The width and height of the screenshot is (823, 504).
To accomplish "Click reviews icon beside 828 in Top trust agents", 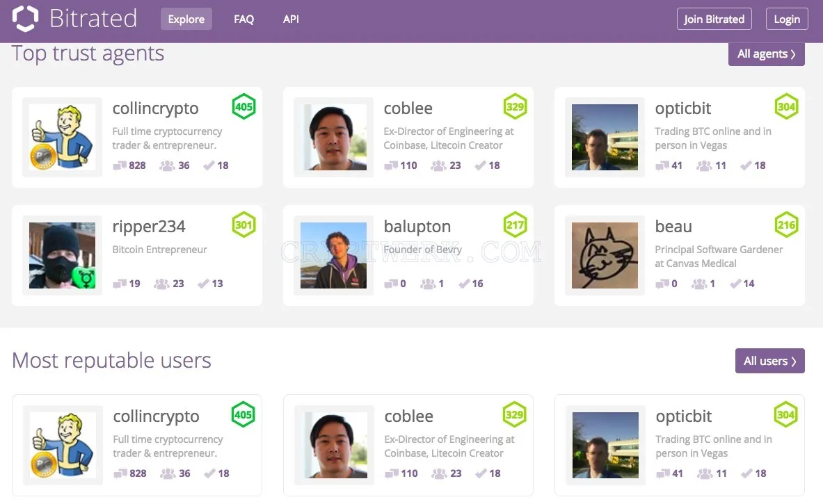I will coord(120,165).
